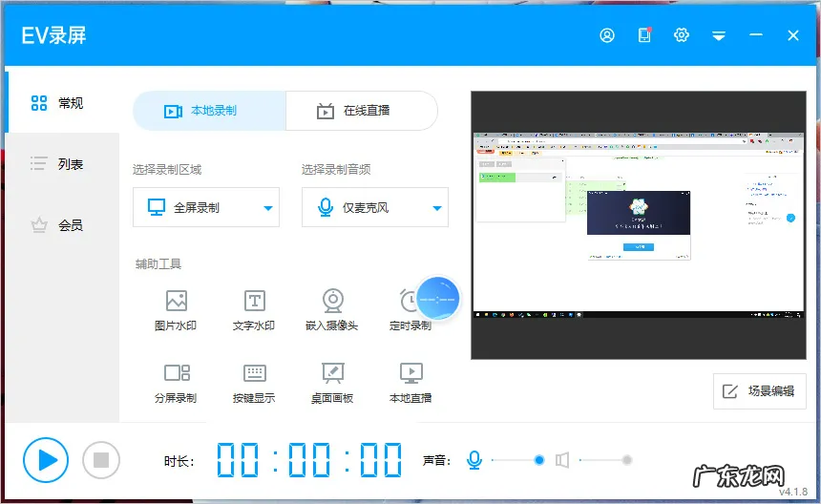
Task: Open the 本地直播 local streaming tool
Action: 410,383
